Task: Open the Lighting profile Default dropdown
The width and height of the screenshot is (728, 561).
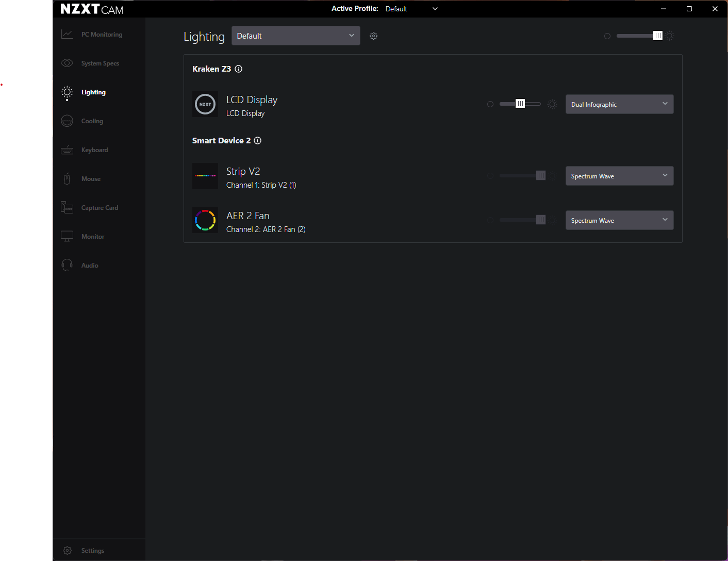Action: tap(296, 36)
